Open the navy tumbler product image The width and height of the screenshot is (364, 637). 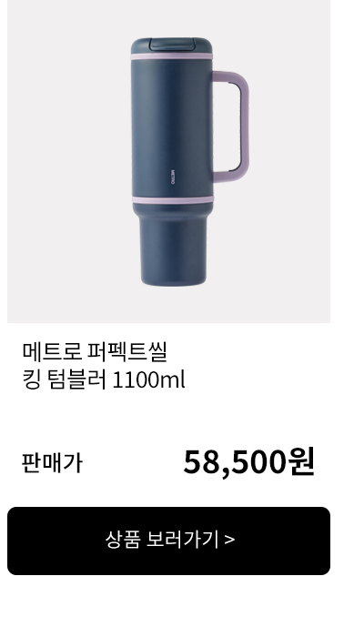(x=168, y=161)
